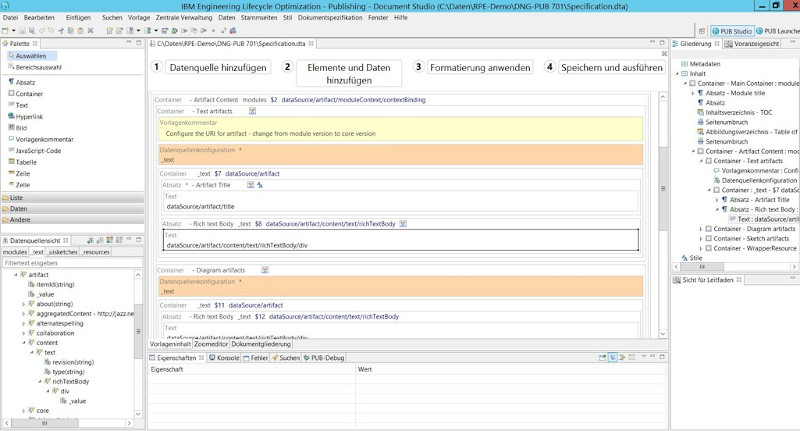Collapse the richTextBody tree node
Viewport: 800px width, 431px height.
pos(39,381)
